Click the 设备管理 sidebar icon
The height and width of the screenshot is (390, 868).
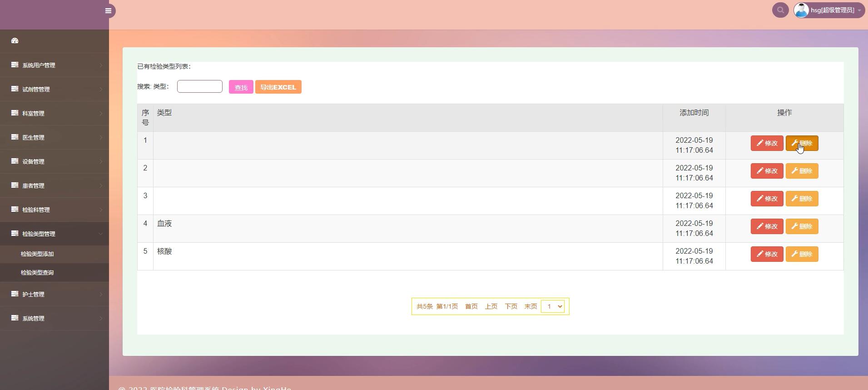15,161
